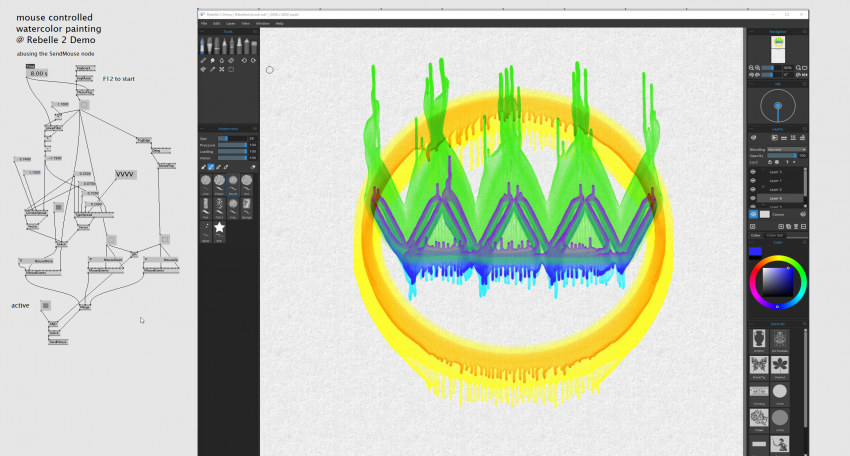The width and height of the screenshot is (850, 456).
Task: Click the blue active color swatch
Action: tap(756, 250)
